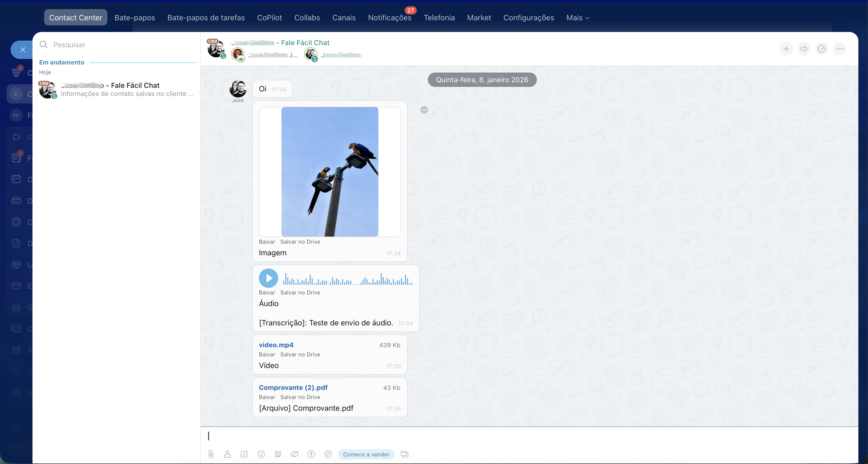Open the three-dots chat options menu

click(840, 49)
